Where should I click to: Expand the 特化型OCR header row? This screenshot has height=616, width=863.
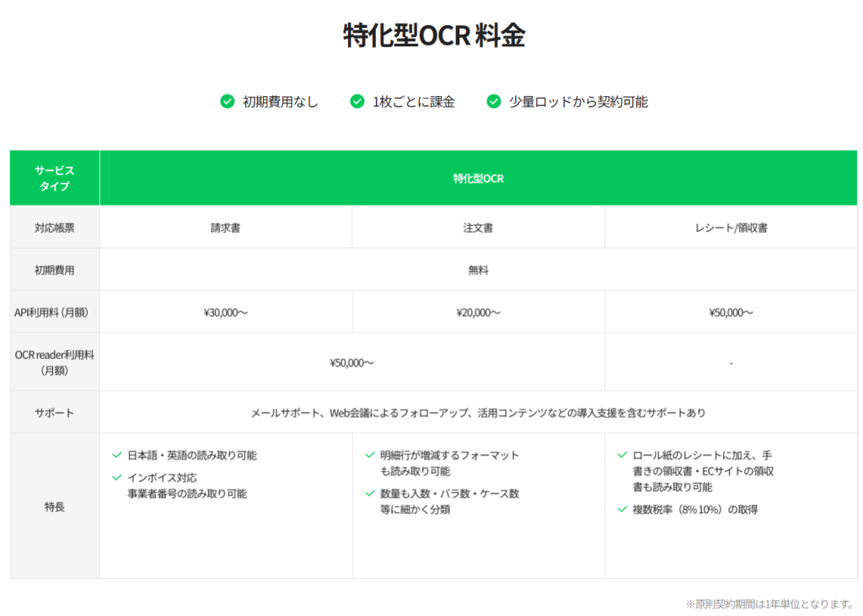478,178
